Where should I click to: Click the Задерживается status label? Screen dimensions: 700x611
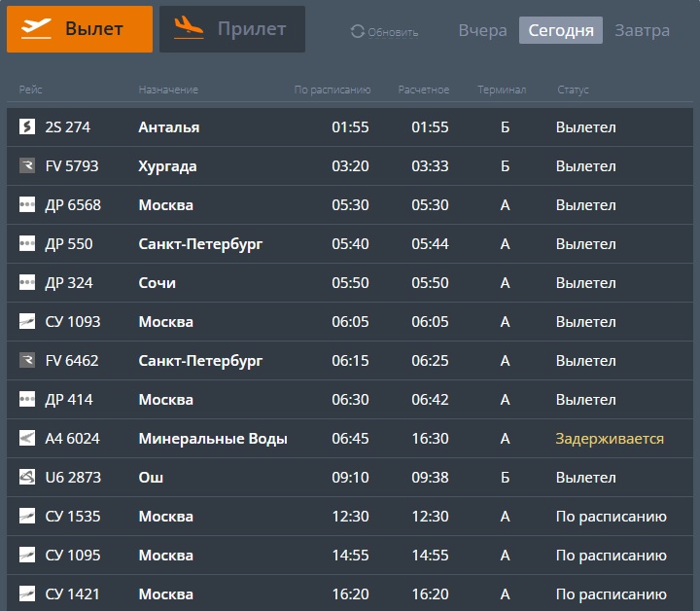(x=610, y=439)
